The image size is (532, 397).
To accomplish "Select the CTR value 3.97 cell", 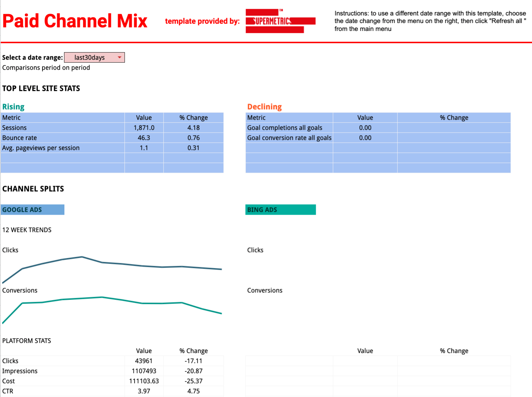I will pyautogui.click(x=144, y=391).
